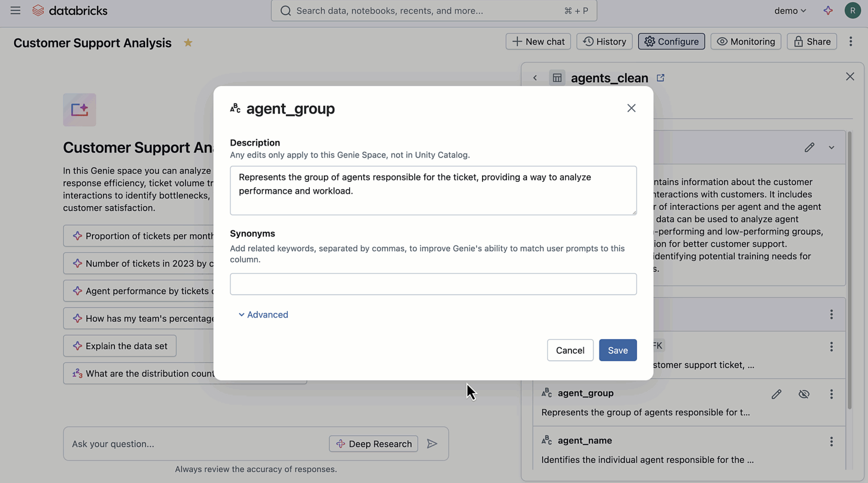Start a New chat
The width and height of the screenshot is (868, 483).
(538, 41)
